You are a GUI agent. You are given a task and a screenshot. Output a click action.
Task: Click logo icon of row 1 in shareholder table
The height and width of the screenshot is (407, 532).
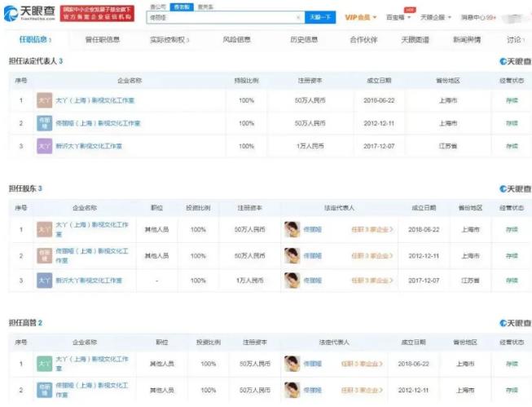click(x=45, y=229)
